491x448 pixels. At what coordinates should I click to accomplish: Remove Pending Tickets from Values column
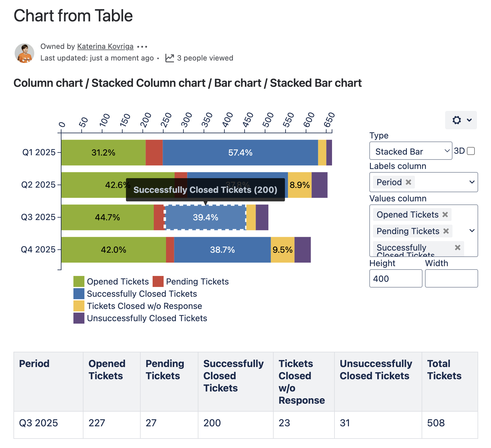[446, 231]
